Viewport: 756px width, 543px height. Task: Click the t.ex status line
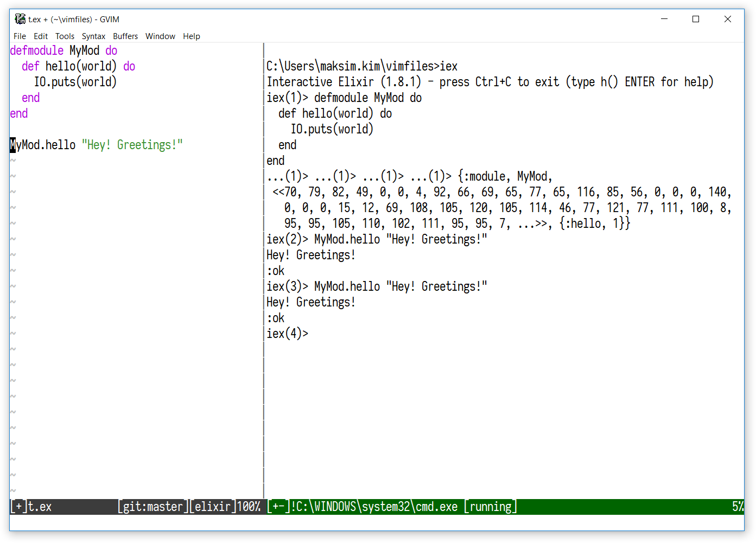point(136,507)
